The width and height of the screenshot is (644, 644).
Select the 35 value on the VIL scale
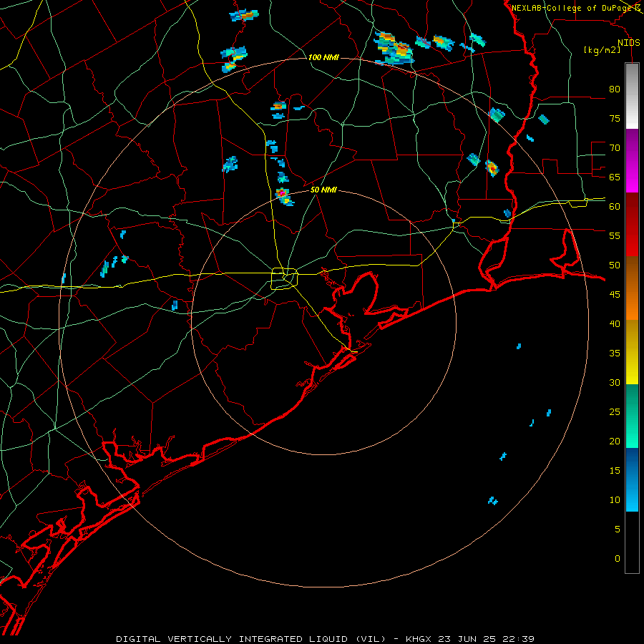[615, 353]
